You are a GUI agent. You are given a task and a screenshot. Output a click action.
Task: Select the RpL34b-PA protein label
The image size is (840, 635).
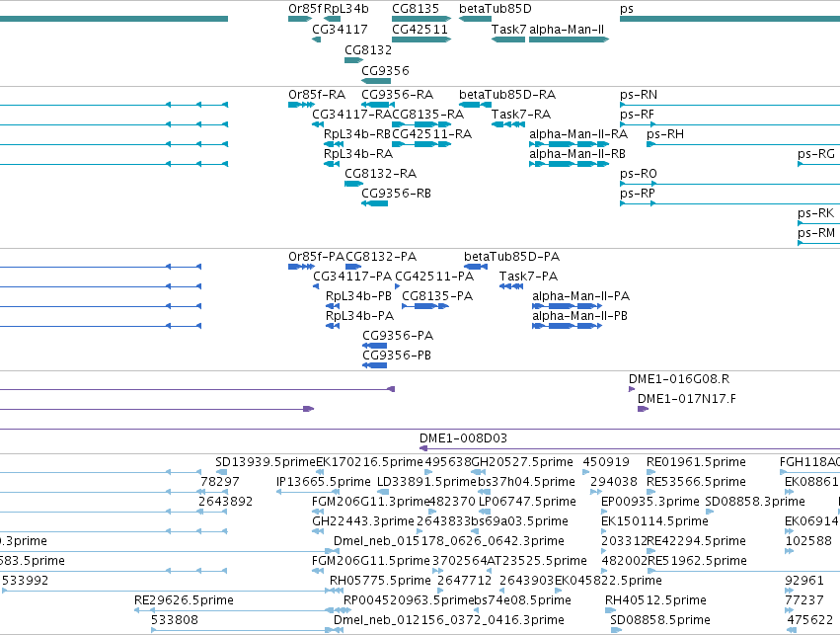click(359, 316)
